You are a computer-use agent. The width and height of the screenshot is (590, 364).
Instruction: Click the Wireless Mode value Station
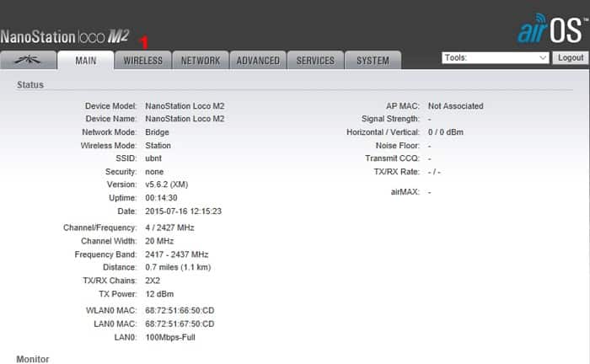coord(158,146)
